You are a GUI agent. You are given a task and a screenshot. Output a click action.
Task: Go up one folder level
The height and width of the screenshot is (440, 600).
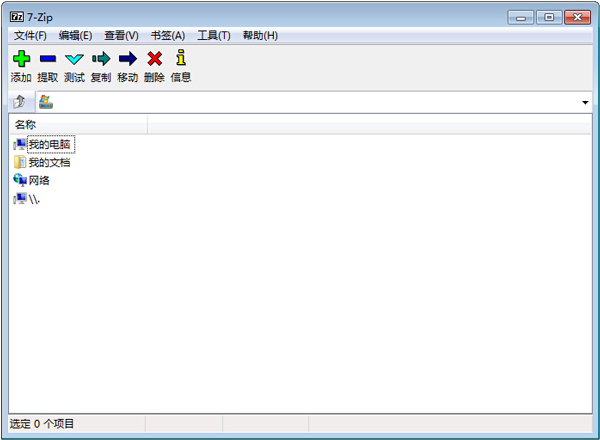coord(19,102)
